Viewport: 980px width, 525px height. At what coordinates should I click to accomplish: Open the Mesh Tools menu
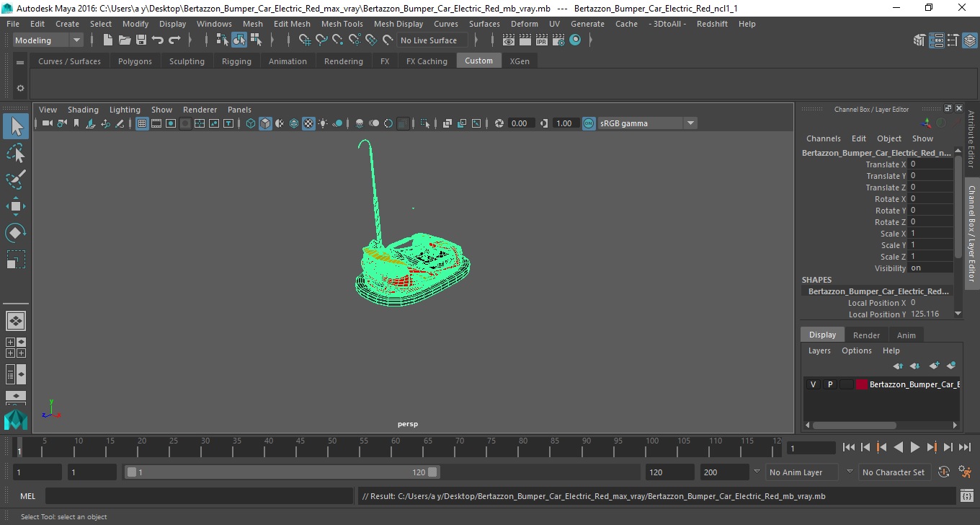342,24
